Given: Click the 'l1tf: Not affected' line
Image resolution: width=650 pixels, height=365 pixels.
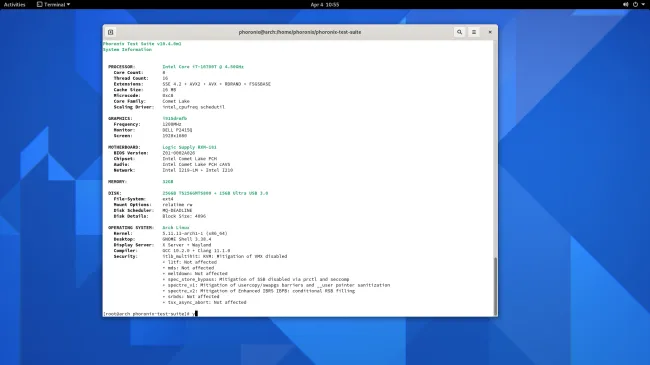Looking at the screenshot, I should (x=189, y=262).
